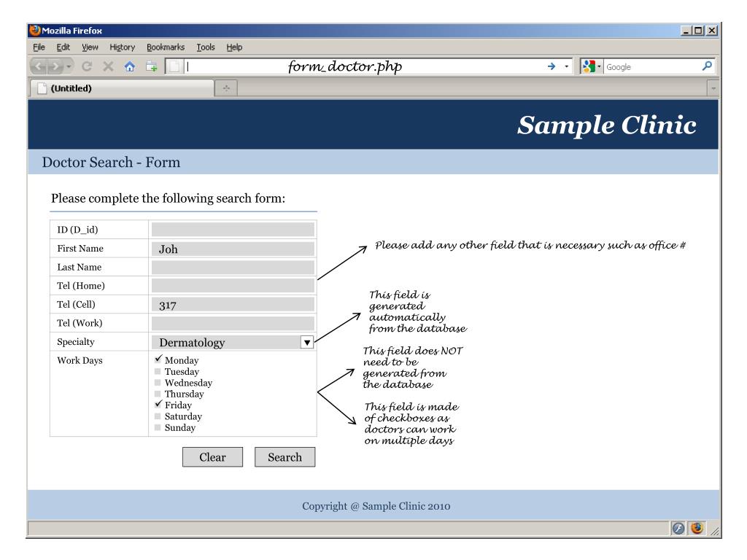Click the Search button
Screen dimensions: 747x560
click(x=285, y=457)
